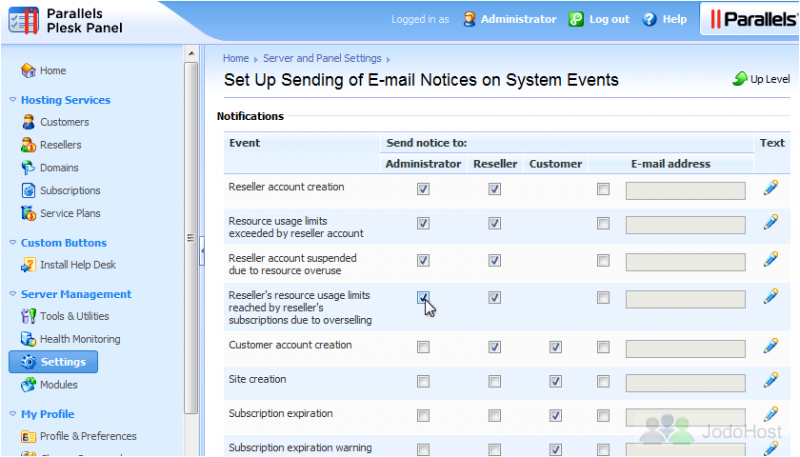Click the sidebar scrollbar up arrow
The image size is (800, 457).
pos(191,54)
